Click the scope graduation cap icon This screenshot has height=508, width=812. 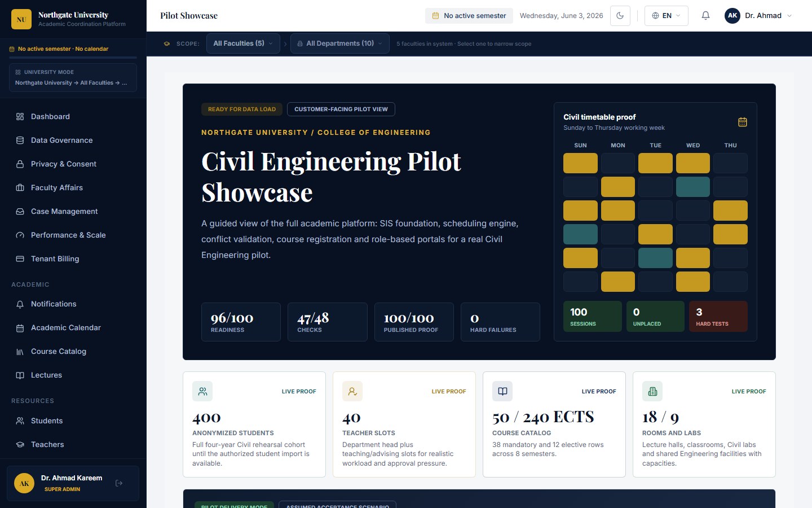[167, 43]
